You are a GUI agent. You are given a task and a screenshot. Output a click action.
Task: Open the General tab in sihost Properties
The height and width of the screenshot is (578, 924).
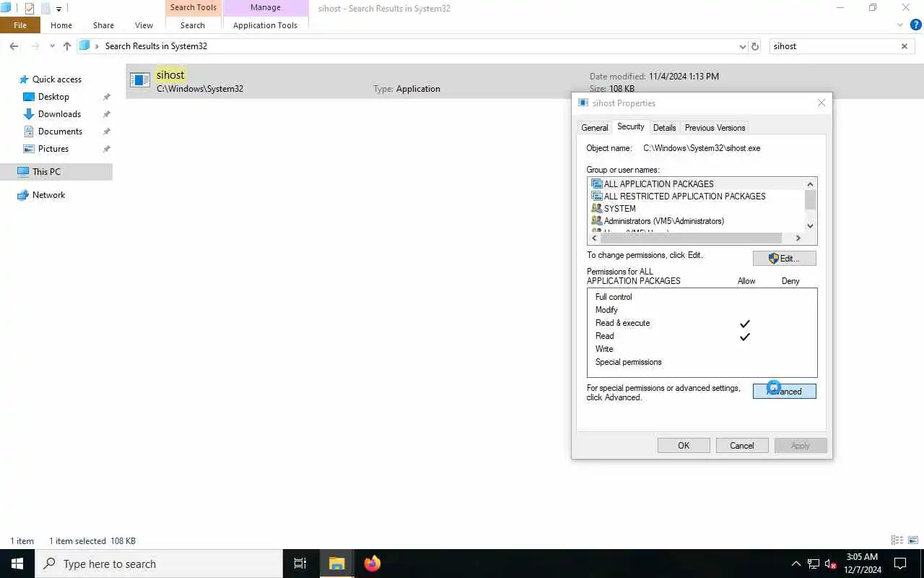click(x=594, y=128)
